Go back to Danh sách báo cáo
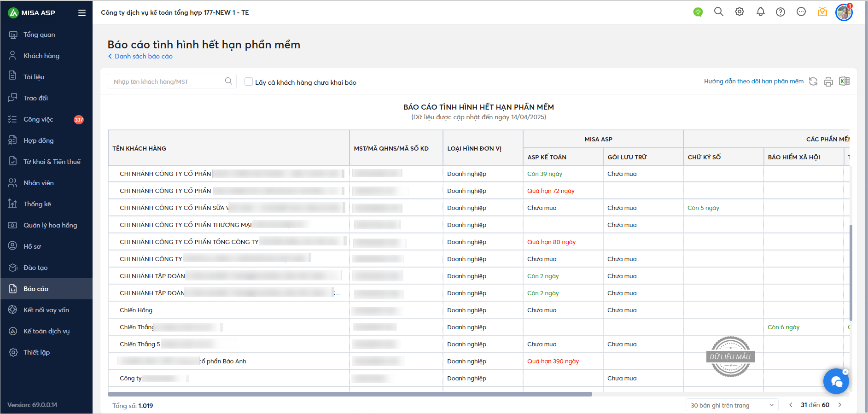This screenshot has height=414, width=868. [140, 56]
